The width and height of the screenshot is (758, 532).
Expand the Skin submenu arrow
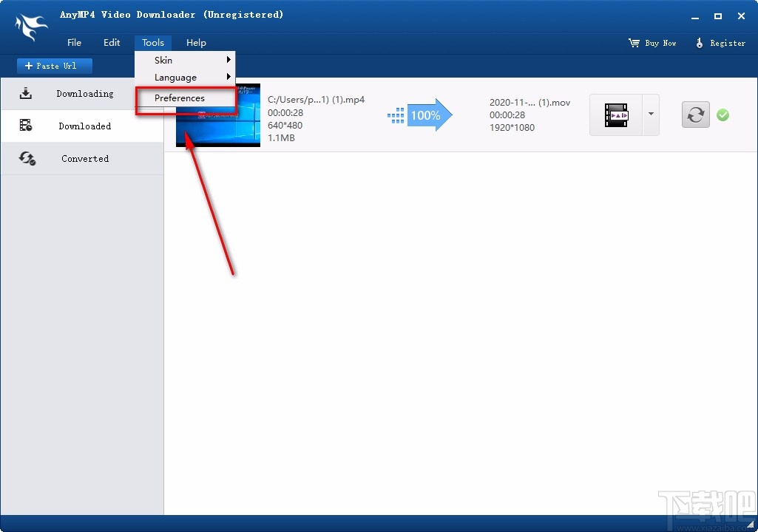(x=229, y=59)
